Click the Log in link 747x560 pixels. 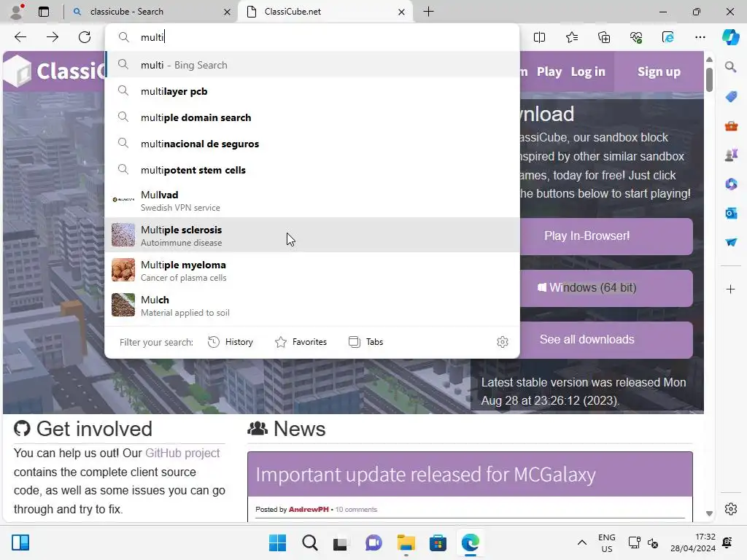pos(588,71)
